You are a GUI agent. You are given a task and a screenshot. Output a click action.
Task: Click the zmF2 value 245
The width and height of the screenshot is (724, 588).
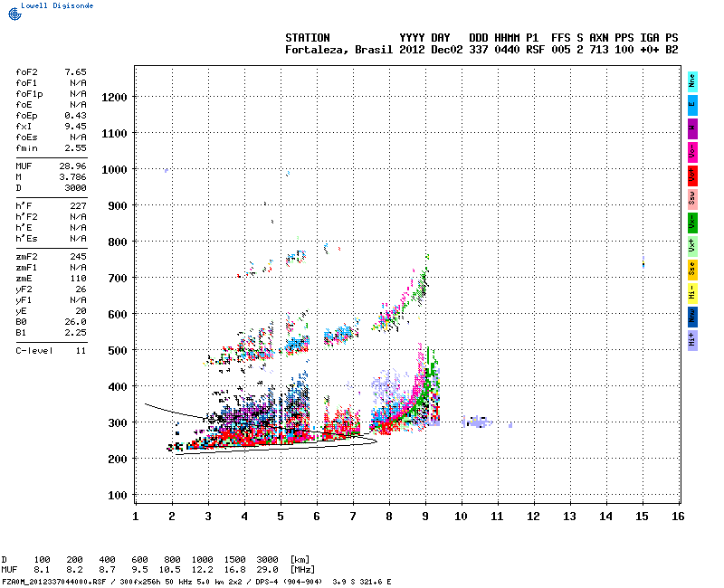coord(78,257)
